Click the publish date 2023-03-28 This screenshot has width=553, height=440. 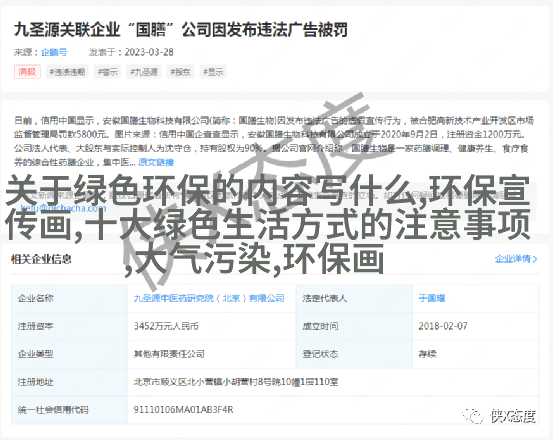coord(149,52)
